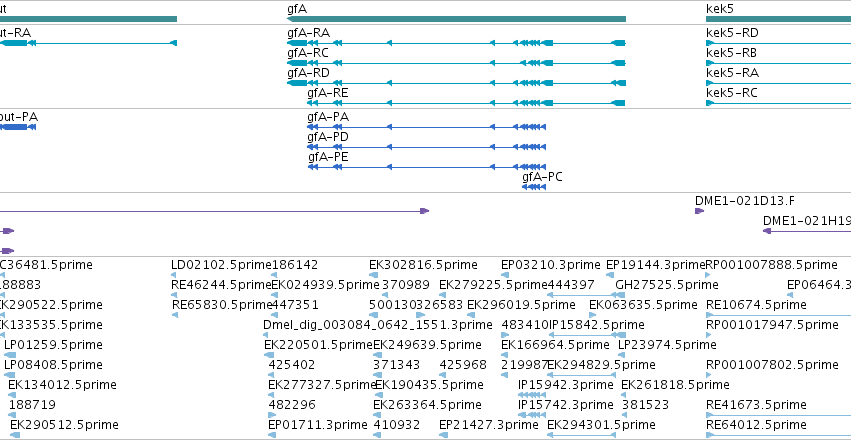Click the gfA-RA transcript label
Screen dimensions: 851x440
click(x=308, y=33)
